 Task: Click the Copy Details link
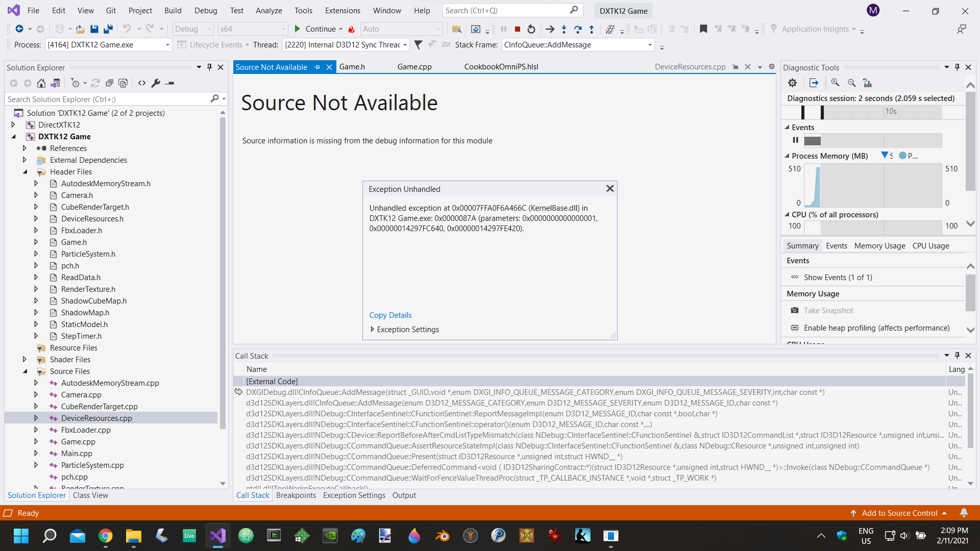coord(390,315)
